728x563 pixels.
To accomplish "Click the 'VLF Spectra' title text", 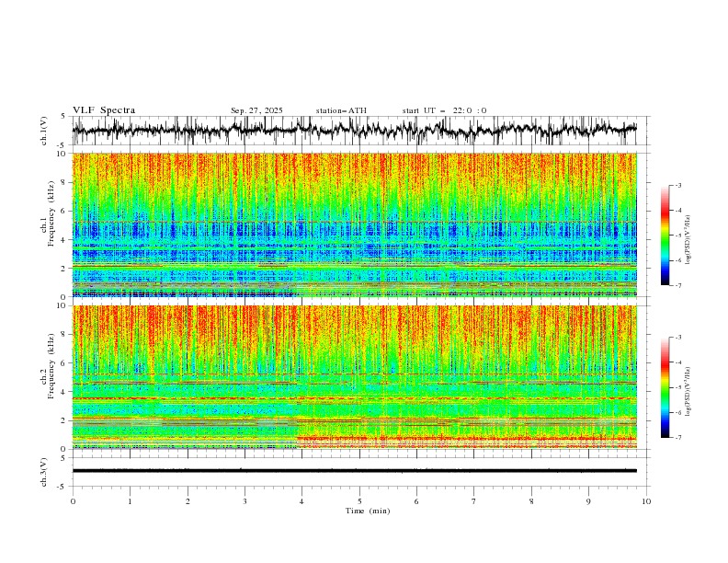I will tap(104, 110).
